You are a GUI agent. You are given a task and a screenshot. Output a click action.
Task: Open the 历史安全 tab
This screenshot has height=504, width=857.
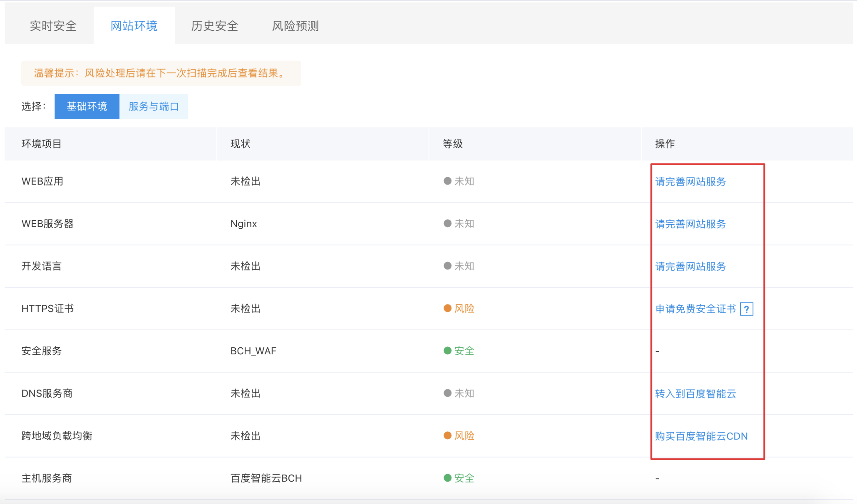tap(215, 26)
